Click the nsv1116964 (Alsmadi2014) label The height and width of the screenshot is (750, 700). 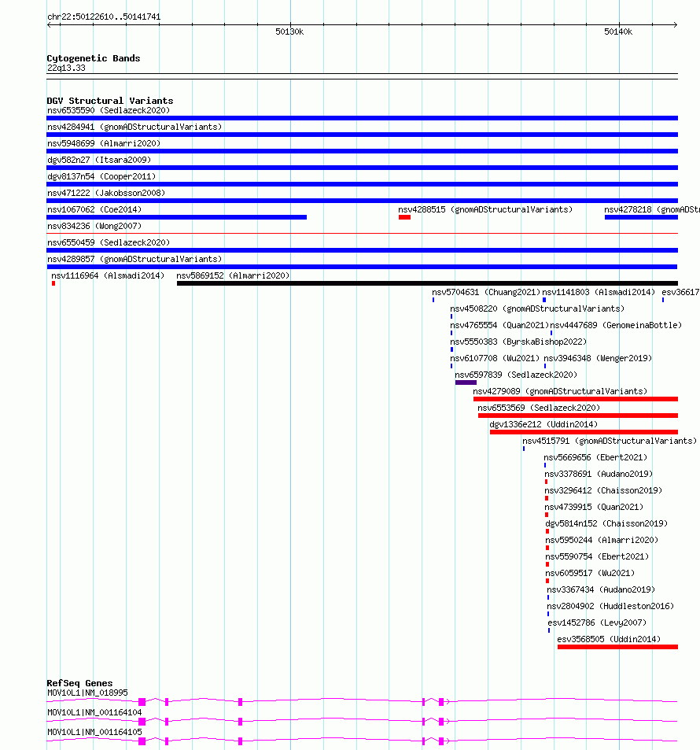108,276
